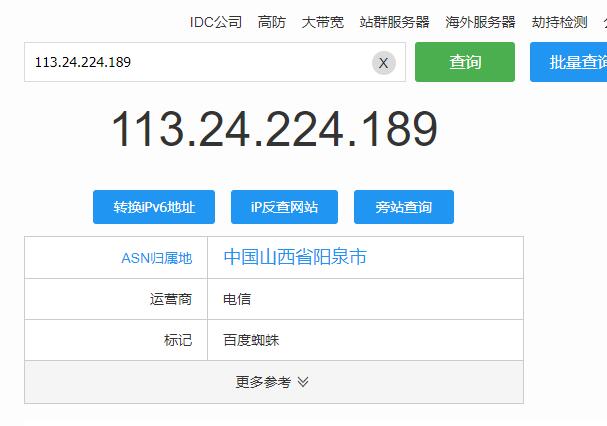Image resolution: width=607 pixels, height=426 pixels.
Task: Expand 更多参考 section
Action: tap(274, 382)
